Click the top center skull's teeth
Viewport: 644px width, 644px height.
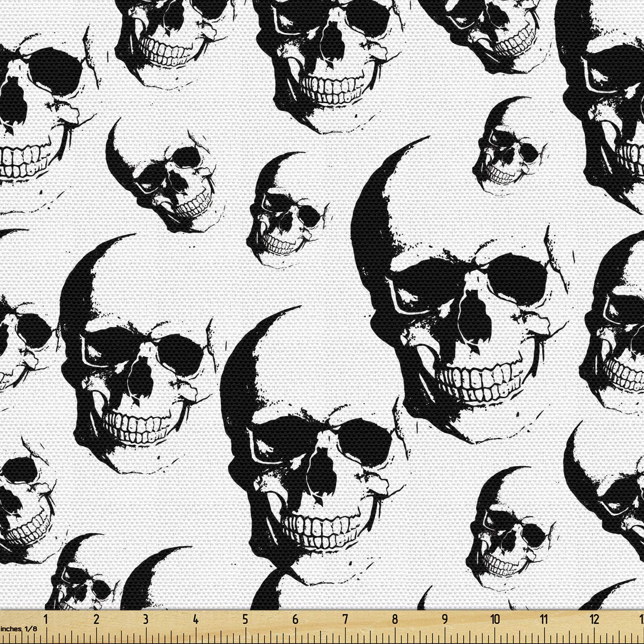click(x=333, y=89)
